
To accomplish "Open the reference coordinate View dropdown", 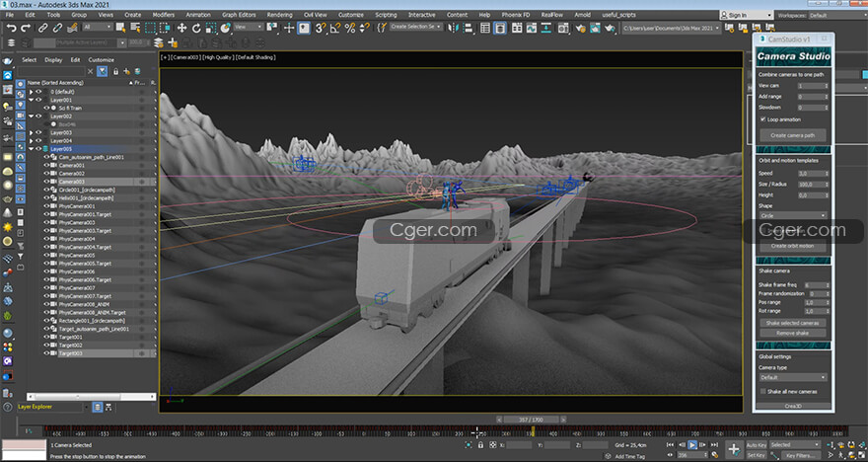I will point(249,27).
